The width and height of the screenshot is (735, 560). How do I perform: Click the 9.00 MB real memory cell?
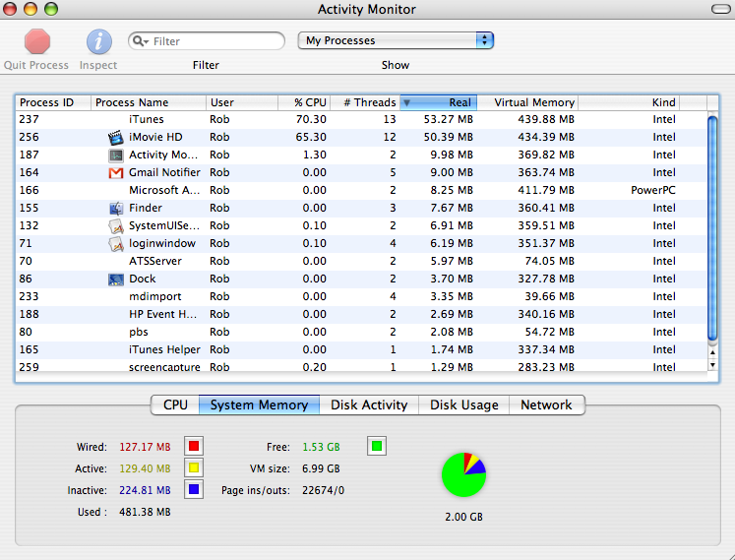[x=452, y=173]
